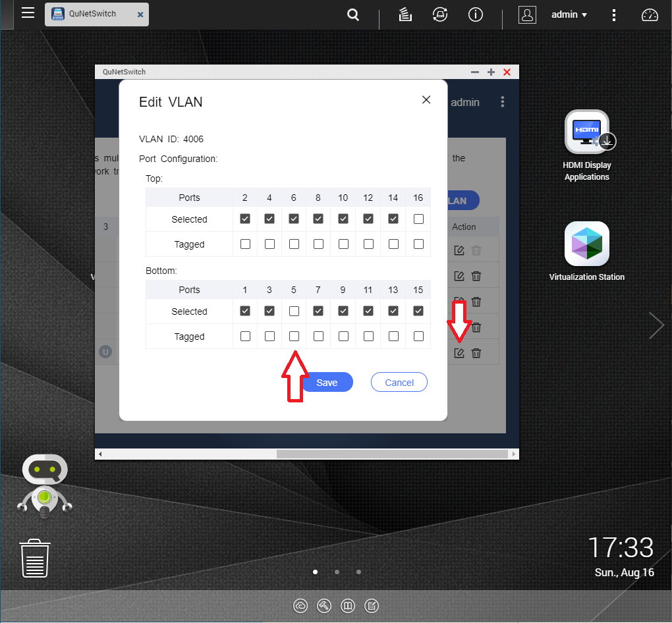Click the desktop clock showing 17:33
The width and height of the screenshot is (672, 623).
click(x=621, y=547)
